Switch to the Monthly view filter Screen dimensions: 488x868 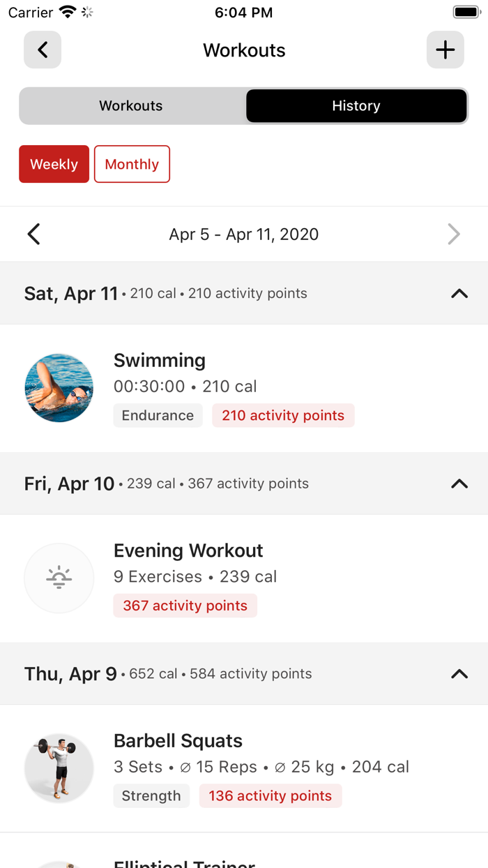pyautogui.click(x=132, y=164)
